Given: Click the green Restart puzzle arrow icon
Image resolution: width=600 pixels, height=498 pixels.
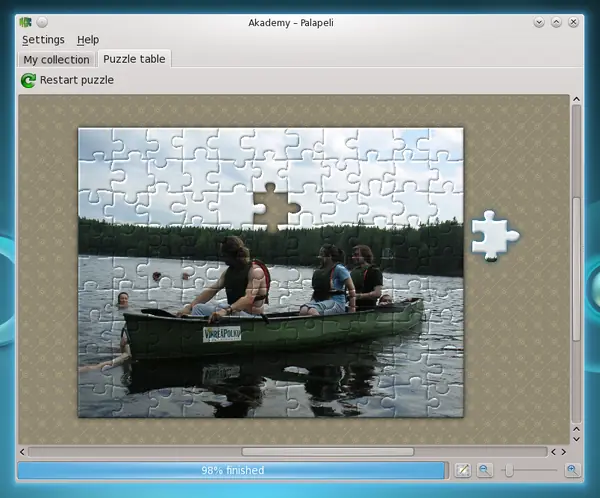Looking at the screenshot, I should (28, 80).
